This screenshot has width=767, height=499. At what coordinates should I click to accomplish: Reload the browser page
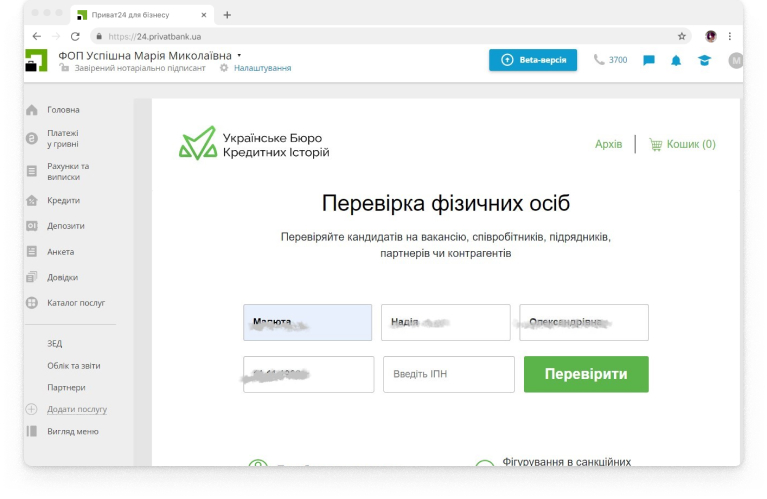tap(75, 36)
